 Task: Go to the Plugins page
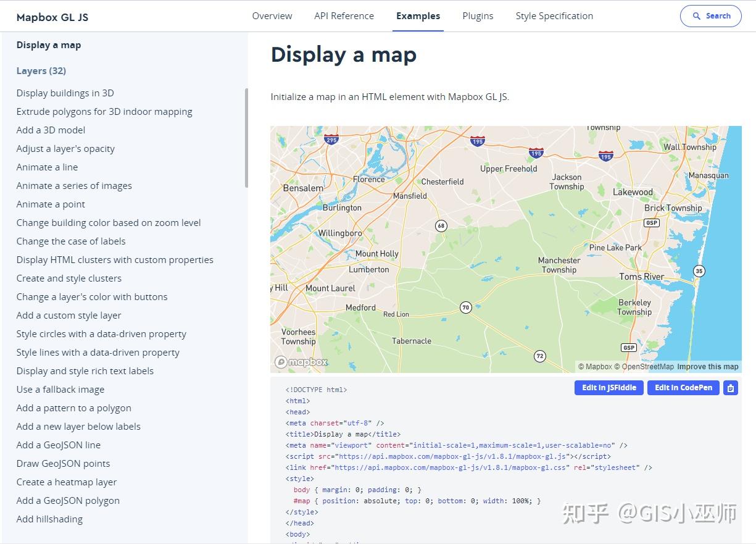pyautogui.click(x=478, y=16)
